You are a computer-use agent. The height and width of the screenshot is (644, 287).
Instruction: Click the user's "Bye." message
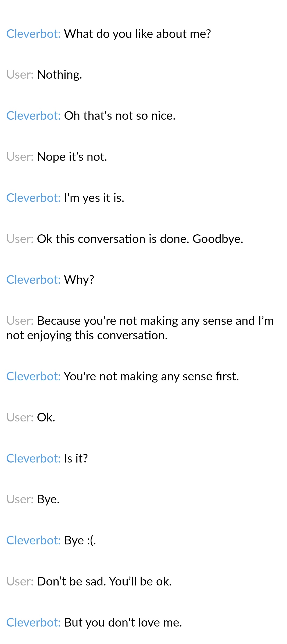[x=48, y=499]
